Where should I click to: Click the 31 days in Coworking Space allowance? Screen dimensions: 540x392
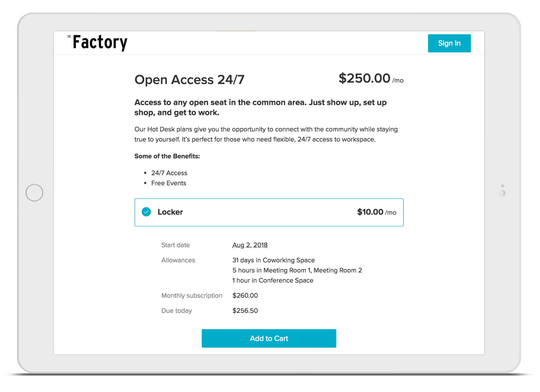tap(273, 260)
